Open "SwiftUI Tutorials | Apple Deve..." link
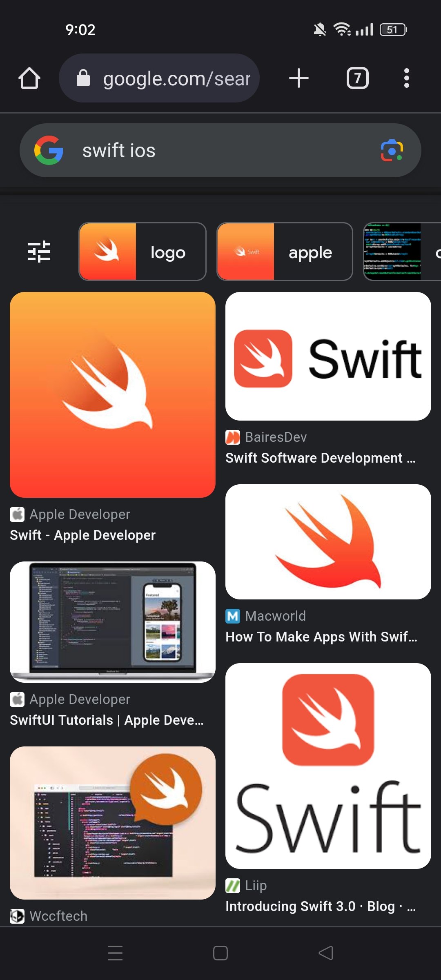 click(107, 720)
